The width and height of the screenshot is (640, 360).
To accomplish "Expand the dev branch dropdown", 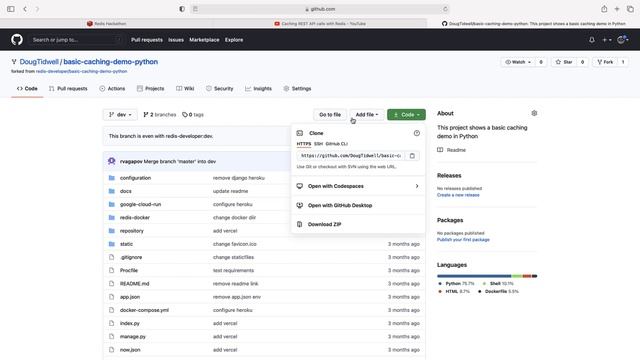I will coord(120,115).
